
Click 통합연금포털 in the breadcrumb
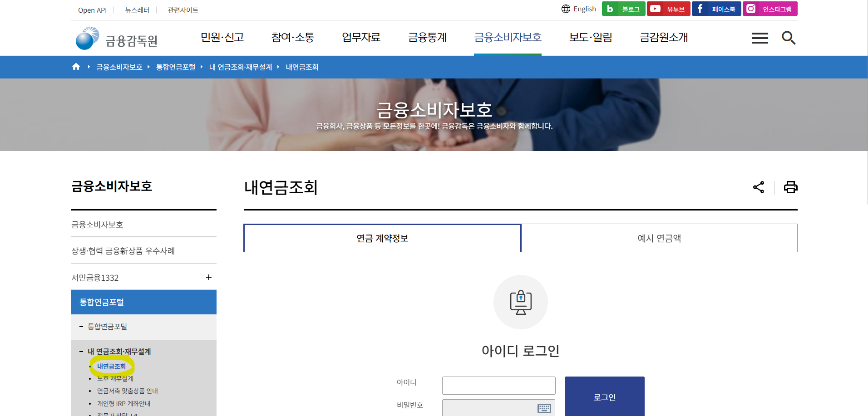176,67
